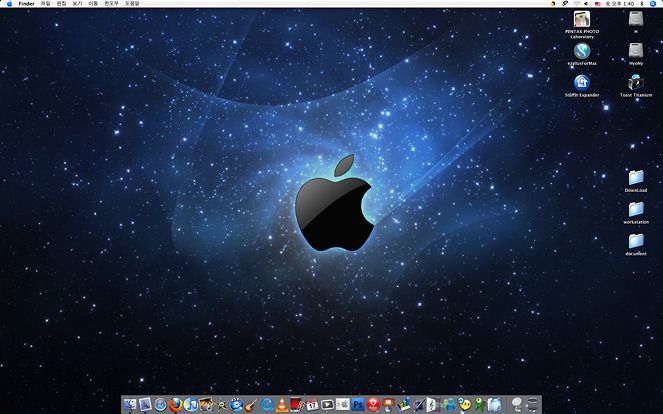Open GarageBand guitar icon in Dock

point(252,405)
